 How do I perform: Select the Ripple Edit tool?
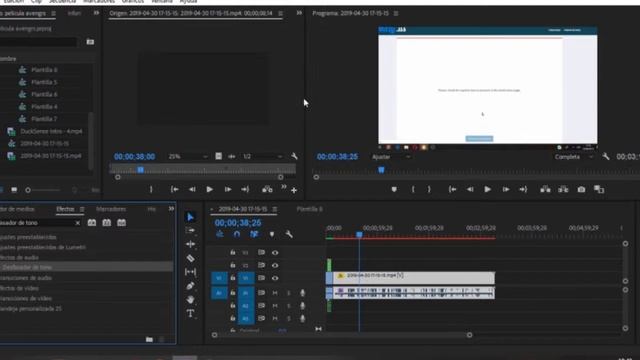point(190,244)
